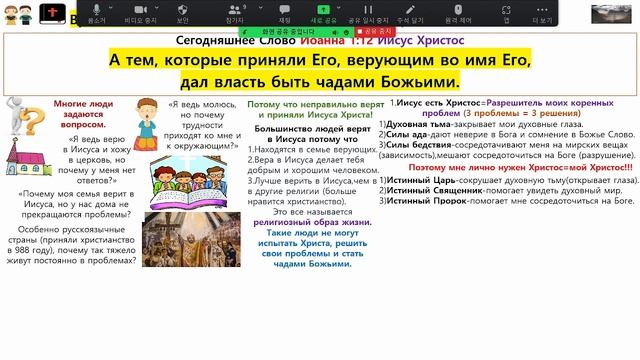Screen dimensions: 640x360
Task: Click the text 'в 988 году), почему так тяжело'
Action: pyautogui.click(x=71, y=250)
